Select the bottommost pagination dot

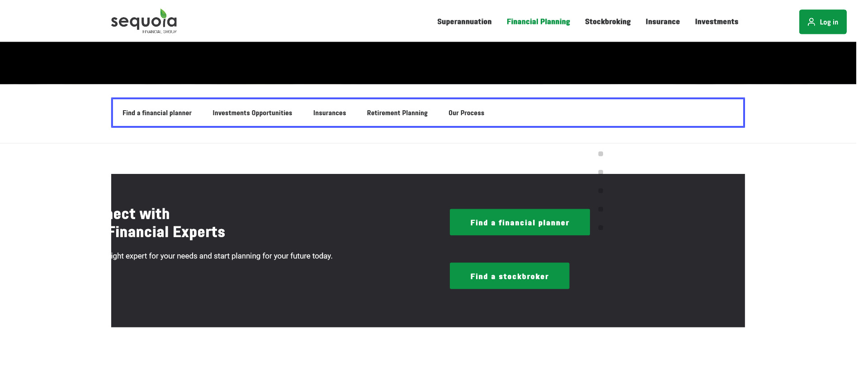[600, 228]
